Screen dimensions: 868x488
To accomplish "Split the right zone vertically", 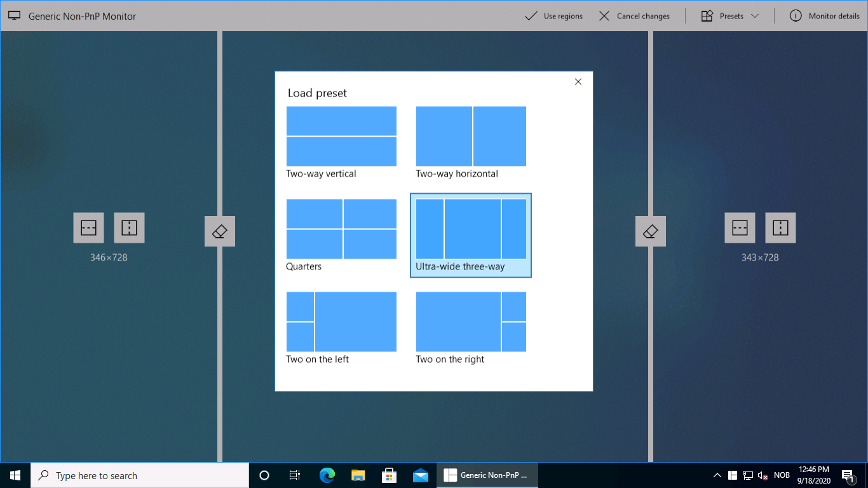I will pos(780,227).
